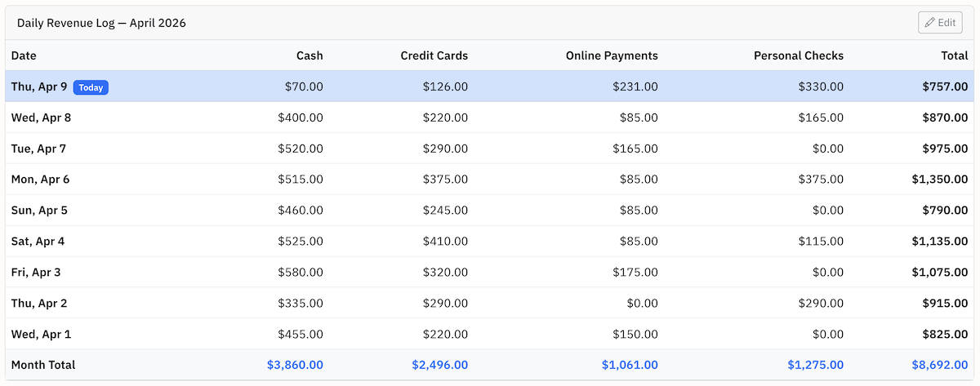This screenshot has width=980, height=386.
Task: Open the month grand total $8,692.00
Action: pyautogui.click(x=939, y=365)
